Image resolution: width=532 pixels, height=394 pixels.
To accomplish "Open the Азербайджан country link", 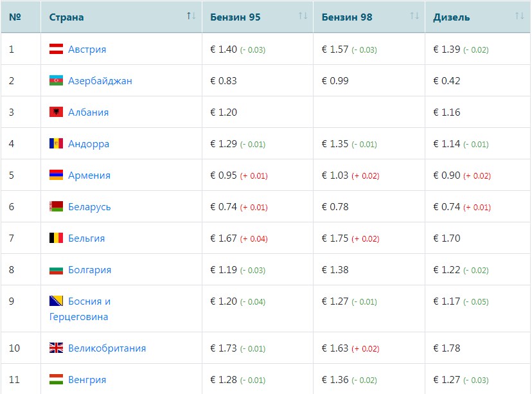I will 100,81.
